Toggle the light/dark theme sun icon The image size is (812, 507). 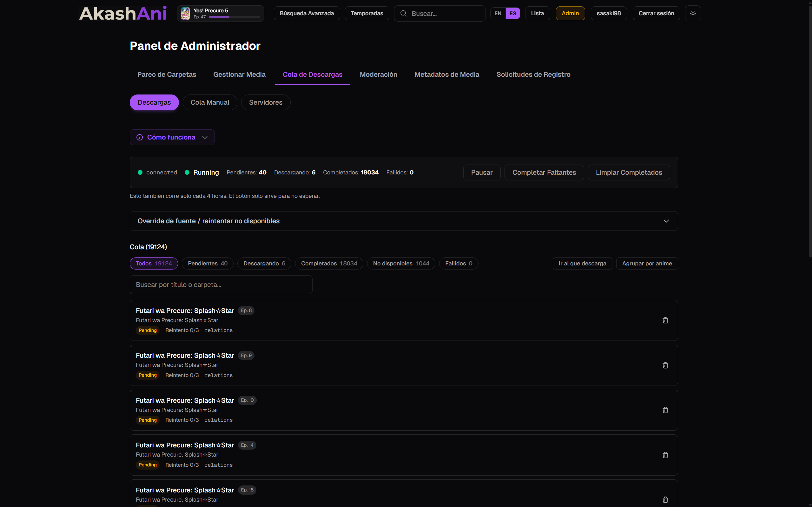click(x=693, y=13)
